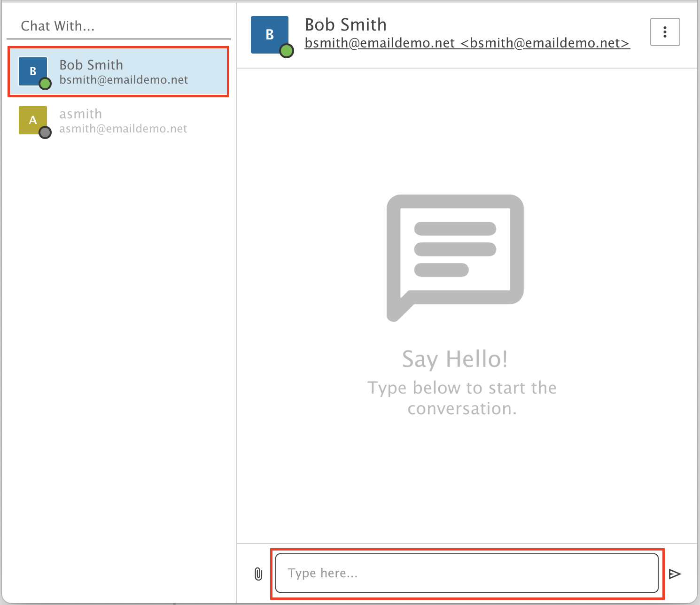Focus the 'Type here...' message field
This screenshot has height=605, width=700.
(x=467, y=573)
